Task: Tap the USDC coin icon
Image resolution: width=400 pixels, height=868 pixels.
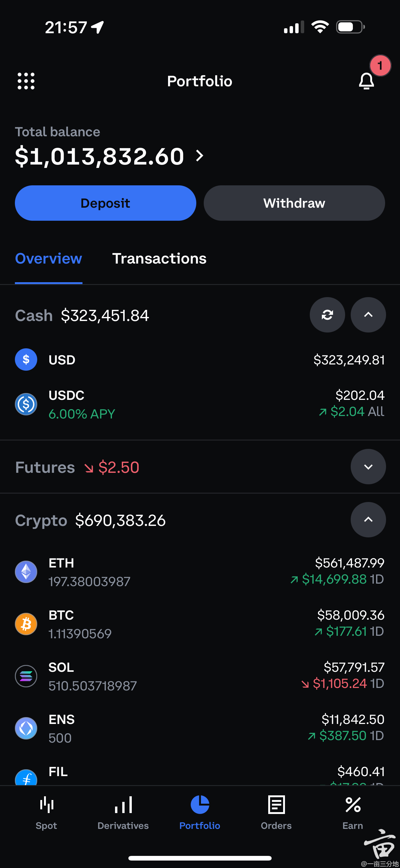Action: pos(26,404)
